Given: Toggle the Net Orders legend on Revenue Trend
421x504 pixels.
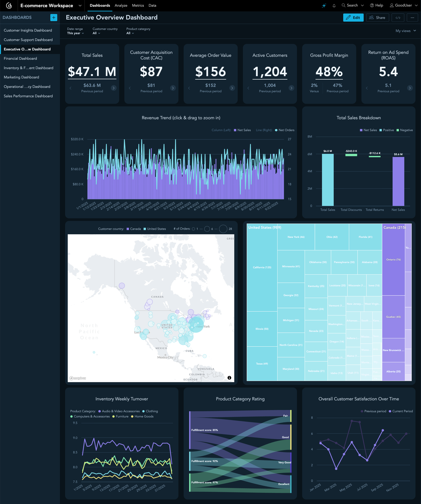Looking at the screenshot, I should pos(284,130).
